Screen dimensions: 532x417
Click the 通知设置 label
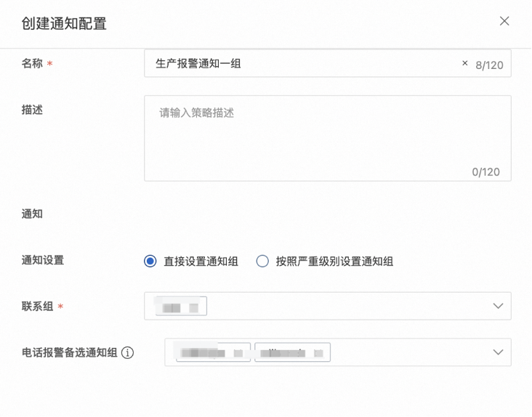coord(43,259)
